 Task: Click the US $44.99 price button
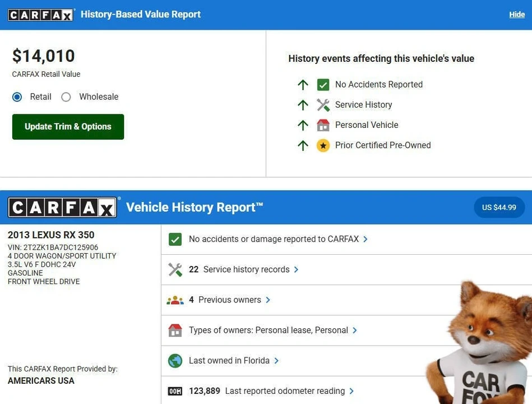pyautogui.click(x=499, y=208)
